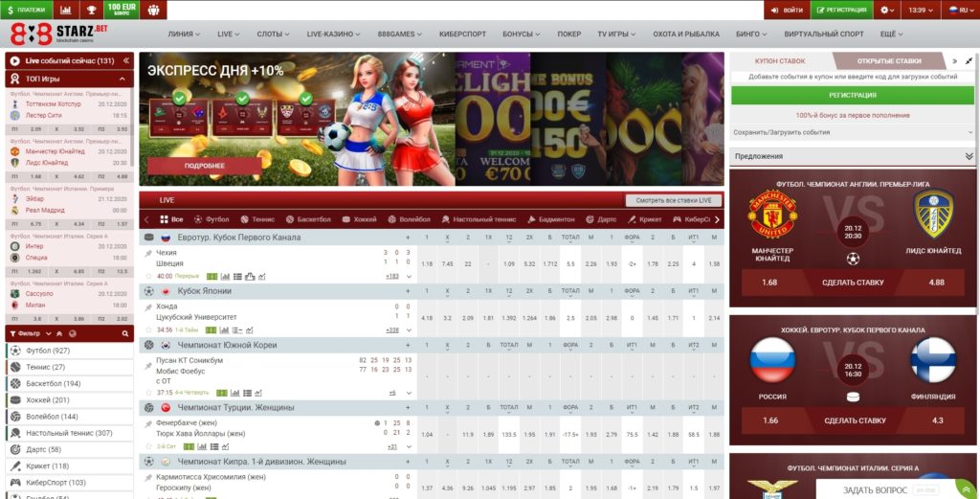Click the search magnifier in sports filter bar
980x499 pixels.
(123, 332)
